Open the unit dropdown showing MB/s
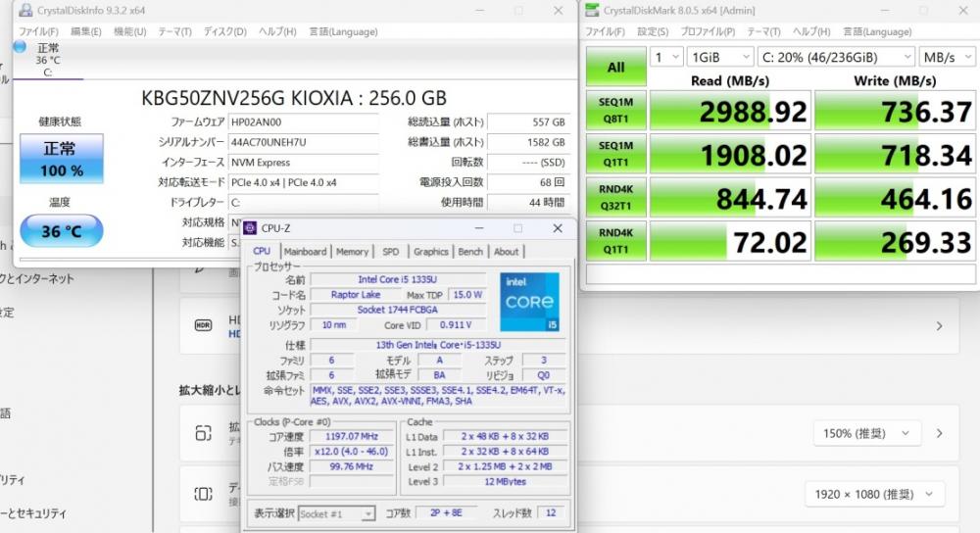980x533 pixels. point(947,57)
